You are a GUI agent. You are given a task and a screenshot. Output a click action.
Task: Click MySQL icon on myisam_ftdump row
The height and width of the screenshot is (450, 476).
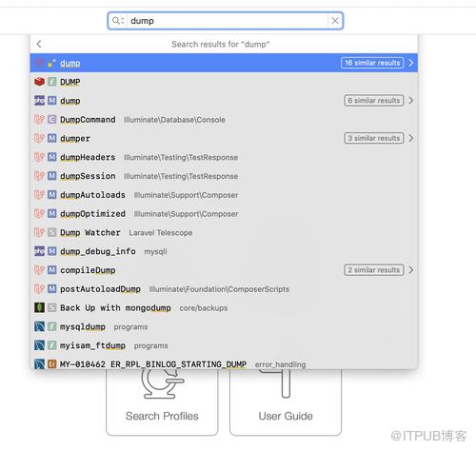(39, 345)
